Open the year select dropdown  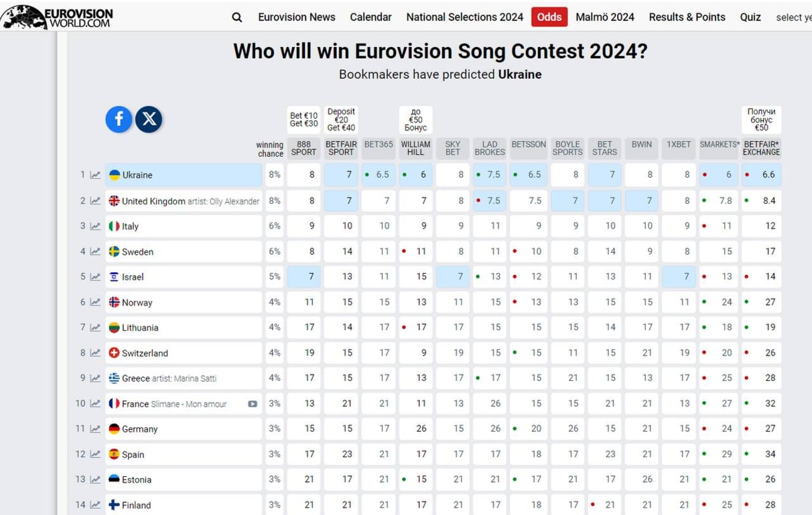click(x=793, y=17)
